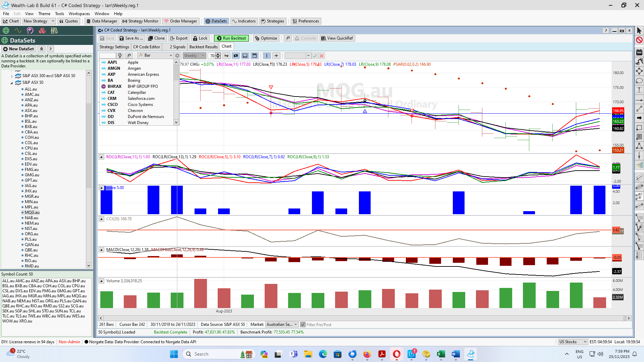Image resolution: width=644 pixels, height=362 pixels.
Task: Increase the bar spacing stepper value
Action: 218,54
